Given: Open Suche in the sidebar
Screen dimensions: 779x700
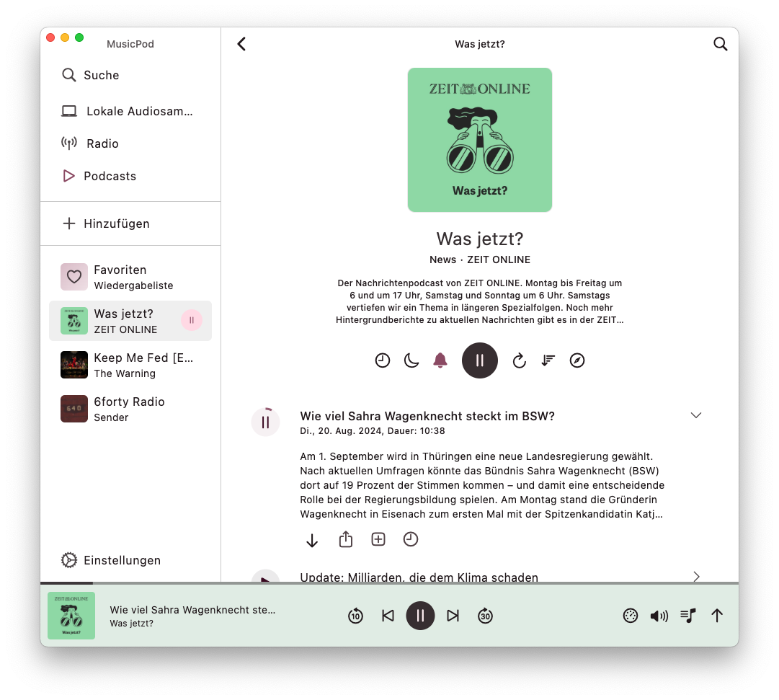Looking at the screenshot, I should 130,75.
